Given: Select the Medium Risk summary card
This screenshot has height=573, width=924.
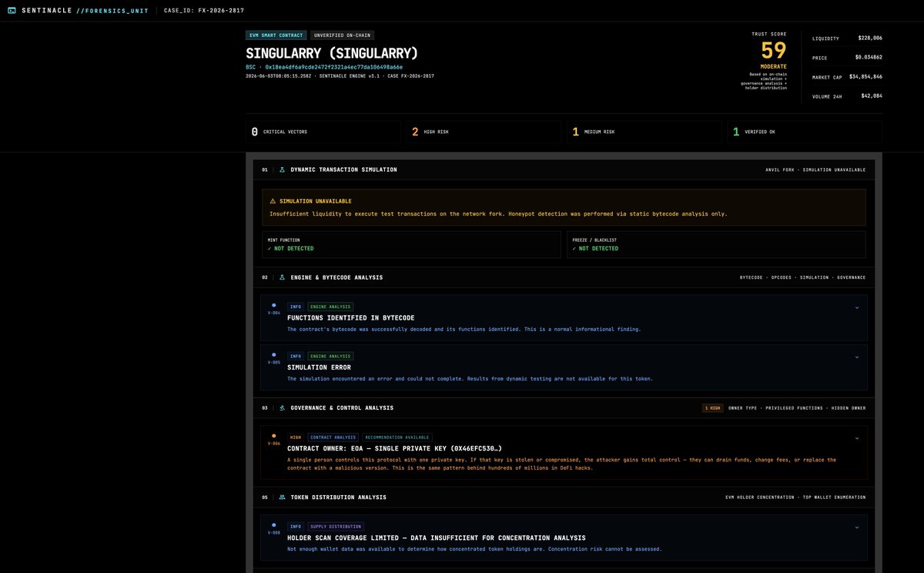Looking at the screenshot, I should [x=644, y=132].
